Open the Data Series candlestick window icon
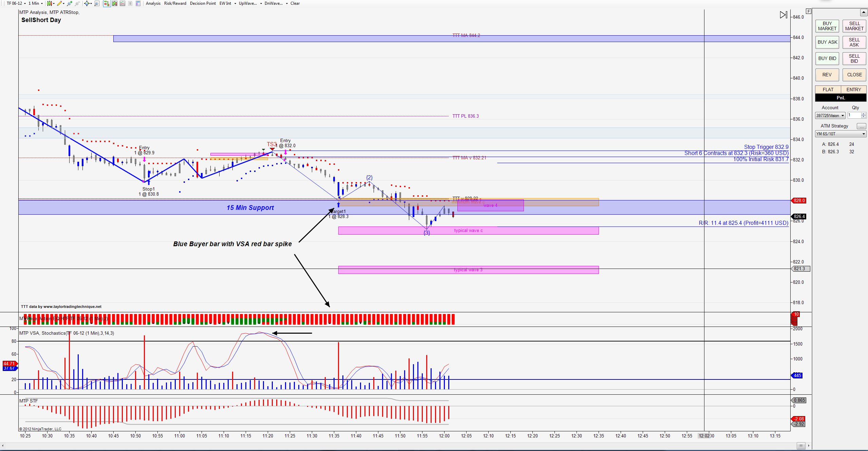This screenshot has width=868, height=451. [x=115, y=3]
